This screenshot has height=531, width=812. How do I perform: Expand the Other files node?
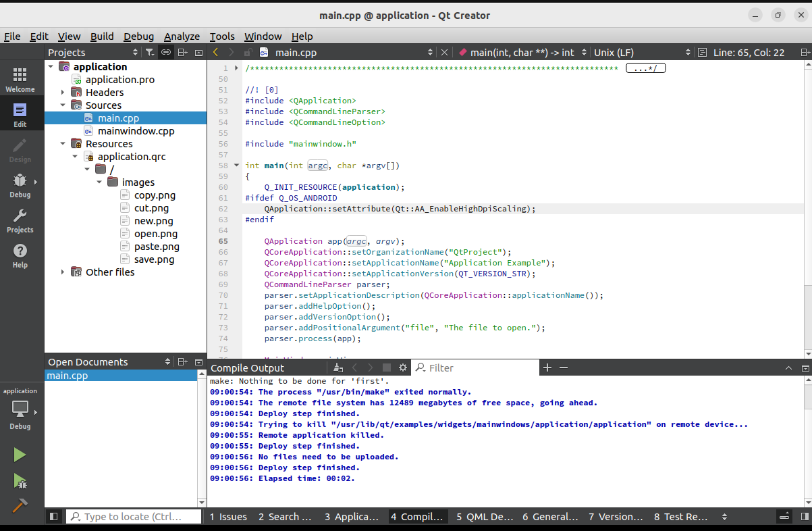(63, 272)
